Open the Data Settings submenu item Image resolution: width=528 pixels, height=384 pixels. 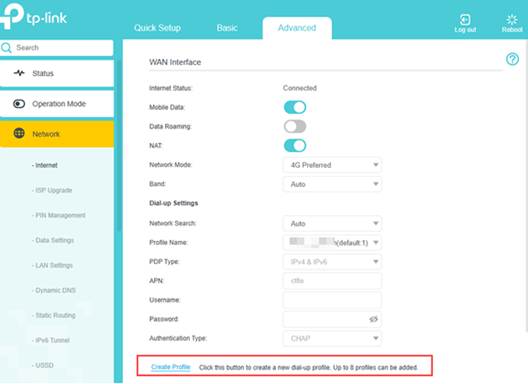click(54, 240)
